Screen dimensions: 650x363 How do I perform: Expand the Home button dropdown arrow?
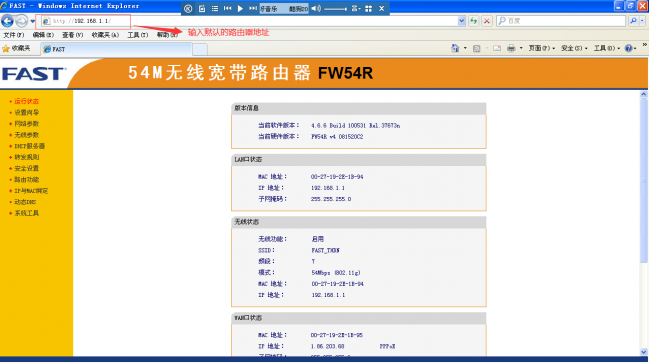click(465, 48)
